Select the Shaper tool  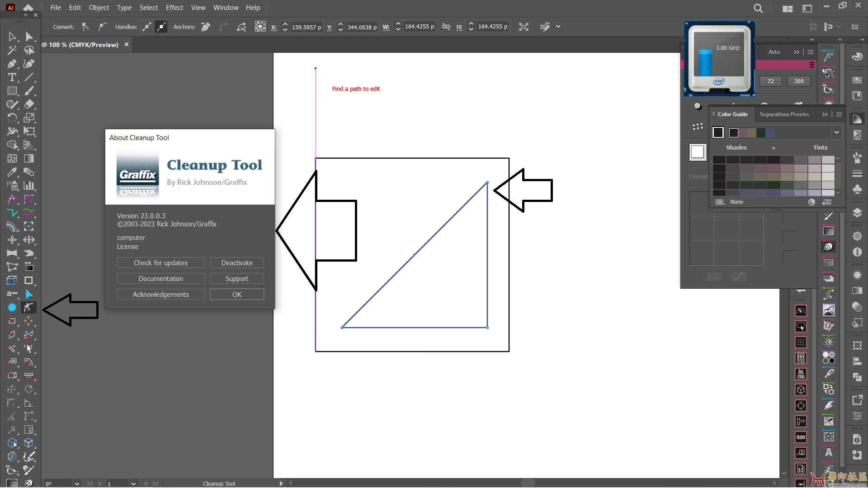(x=12, y=104)
